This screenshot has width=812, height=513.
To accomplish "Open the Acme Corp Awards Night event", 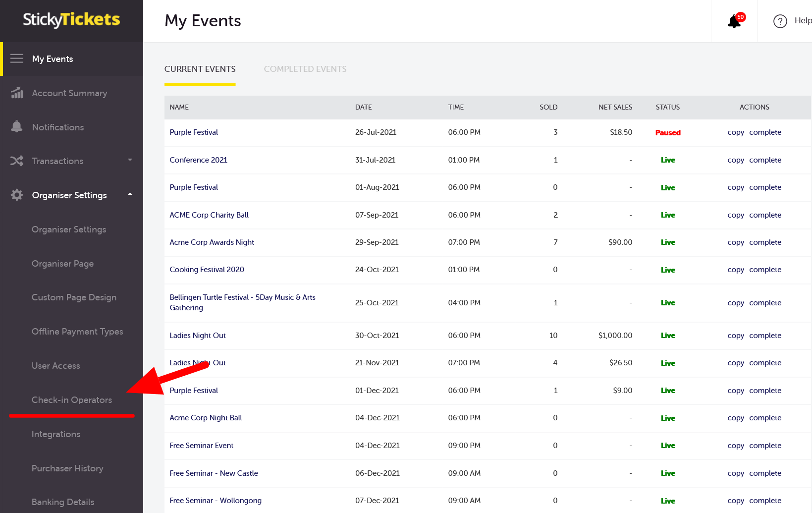I will [x=212, y=242].
